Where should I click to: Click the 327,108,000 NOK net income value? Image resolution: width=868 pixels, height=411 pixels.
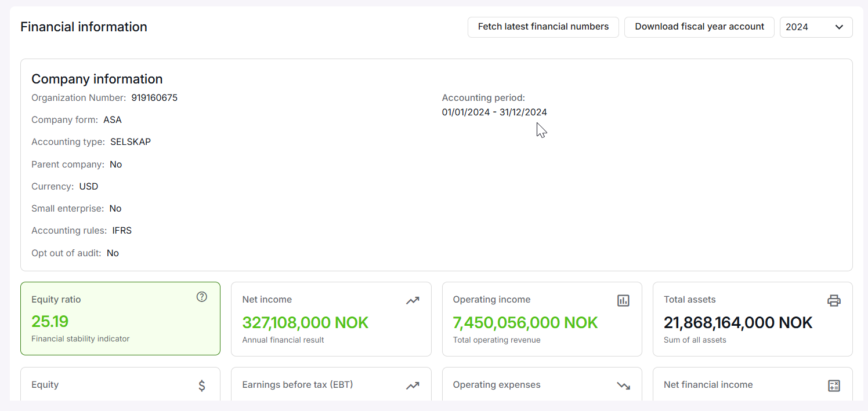(305, 322)
